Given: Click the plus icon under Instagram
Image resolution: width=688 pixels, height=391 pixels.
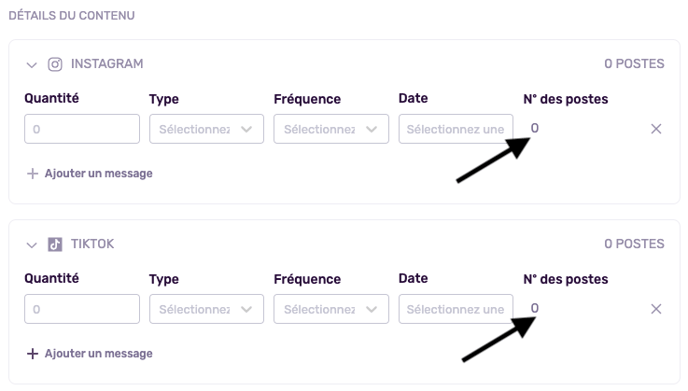Looking at the screenshot, I should [x=32, y=174].
